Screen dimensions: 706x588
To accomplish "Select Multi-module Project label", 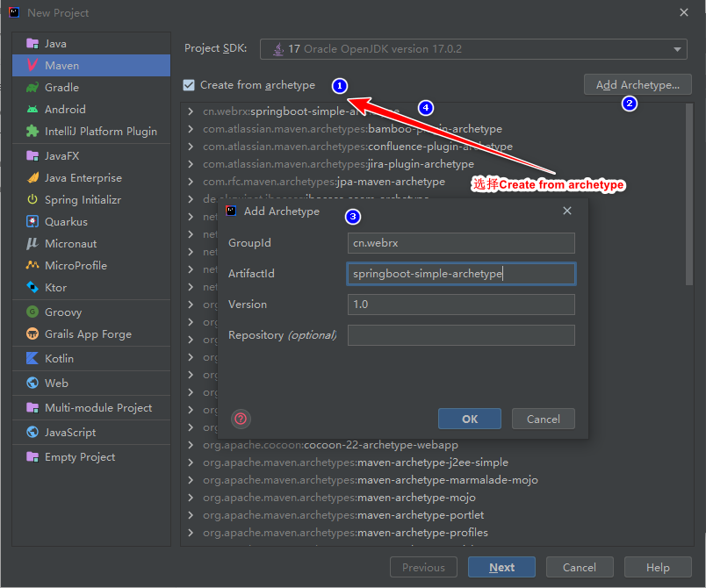I will click(x=98, y=407).
